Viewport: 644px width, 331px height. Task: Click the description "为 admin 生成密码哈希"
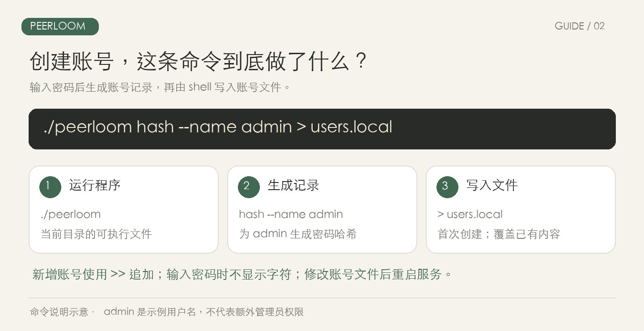click(x=298, y=234)
